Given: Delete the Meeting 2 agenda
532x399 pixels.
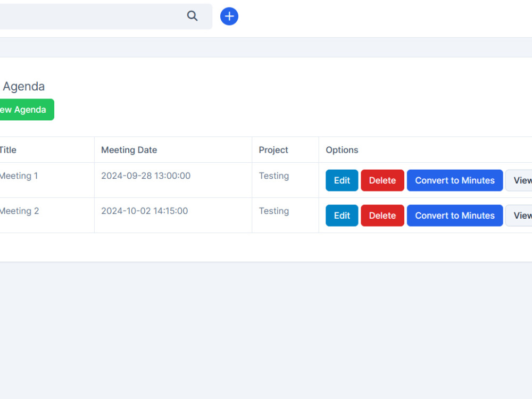Looking at the screenshot, I should tap(383, 215).
